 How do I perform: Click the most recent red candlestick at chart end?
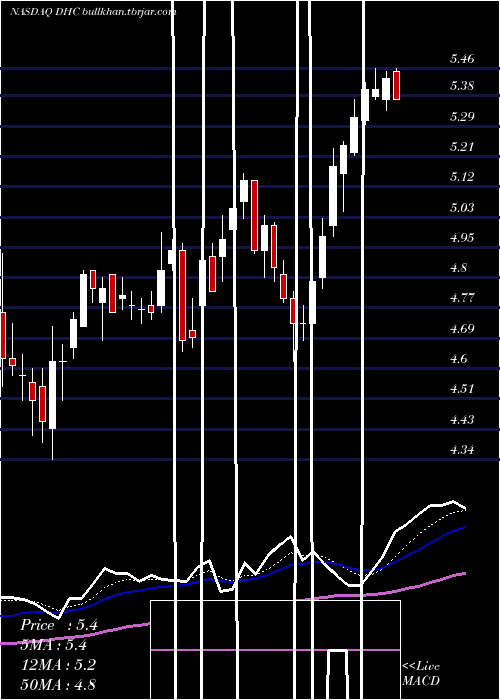coord(396,85)
